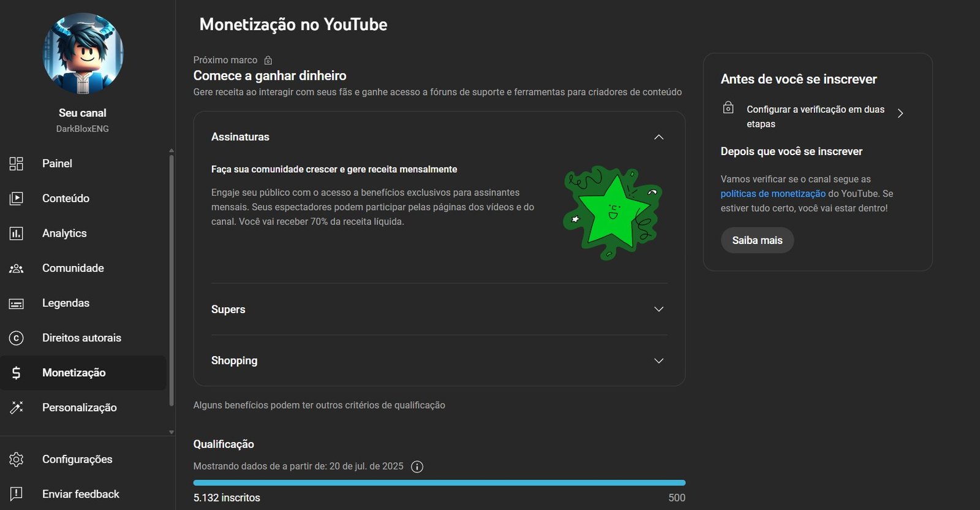Click the Comunidade people icon

click(17, 268)
